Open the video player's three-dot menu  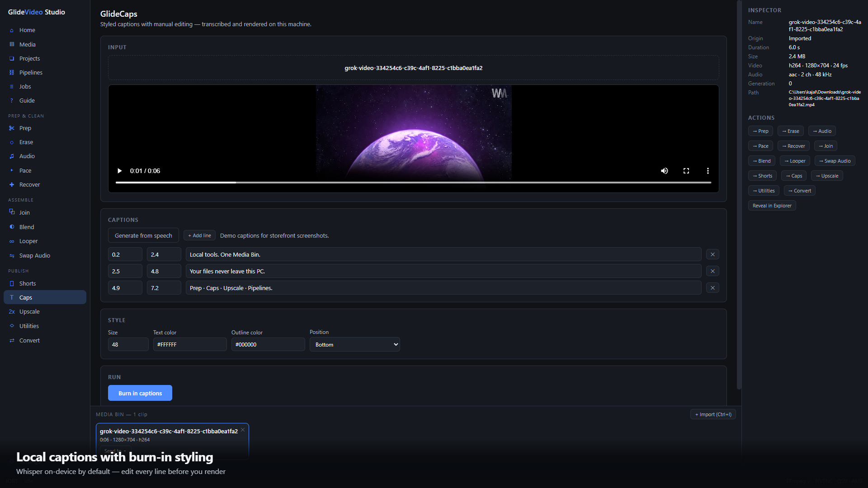pyautogui.click(x=708, y=171)
